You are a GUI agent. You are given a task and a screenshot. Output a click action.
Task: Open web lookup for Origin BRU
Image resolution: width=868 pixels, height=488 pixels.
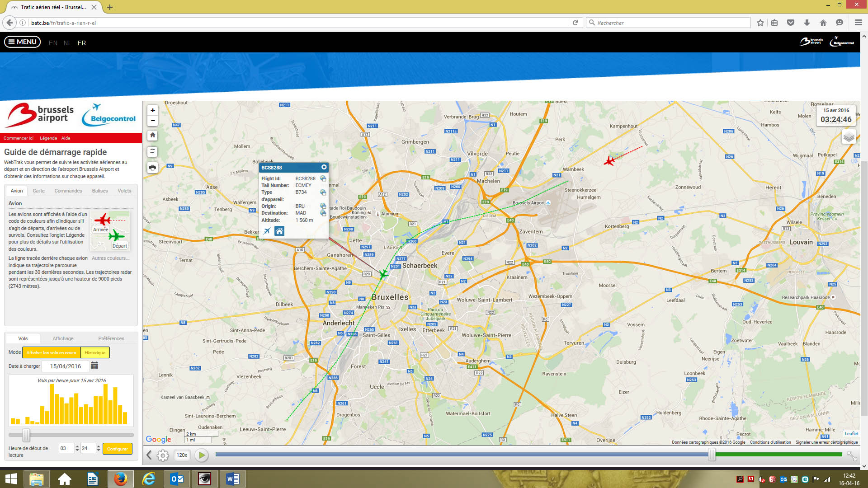pyautogui.click(x=323, y=206)
